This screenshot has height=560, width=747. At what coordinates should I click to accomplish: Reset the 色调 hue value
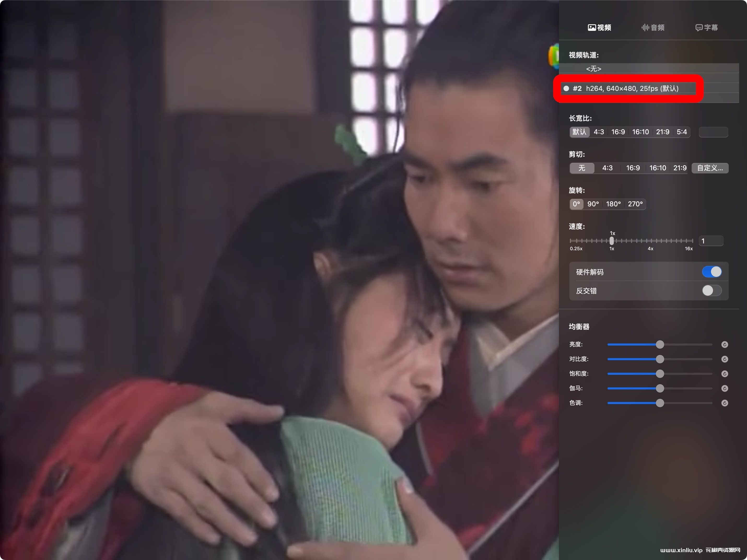(x=725, y=403)
